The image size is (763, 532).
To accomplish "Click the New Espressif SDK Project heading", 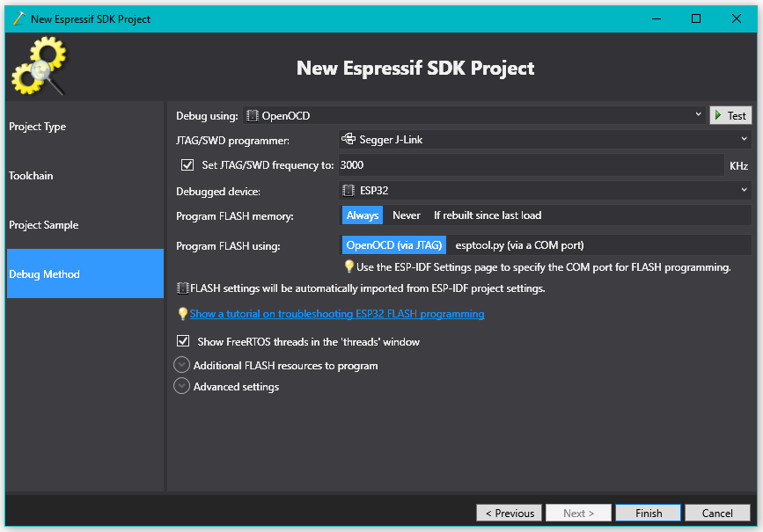I will coord(415,68).
